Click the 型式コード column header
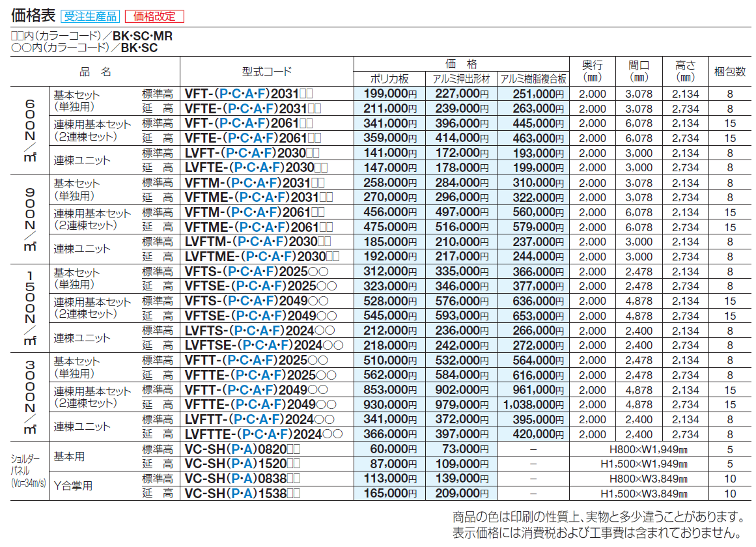The width and height of the screenshot is (756, 547). tap(266, 72)
